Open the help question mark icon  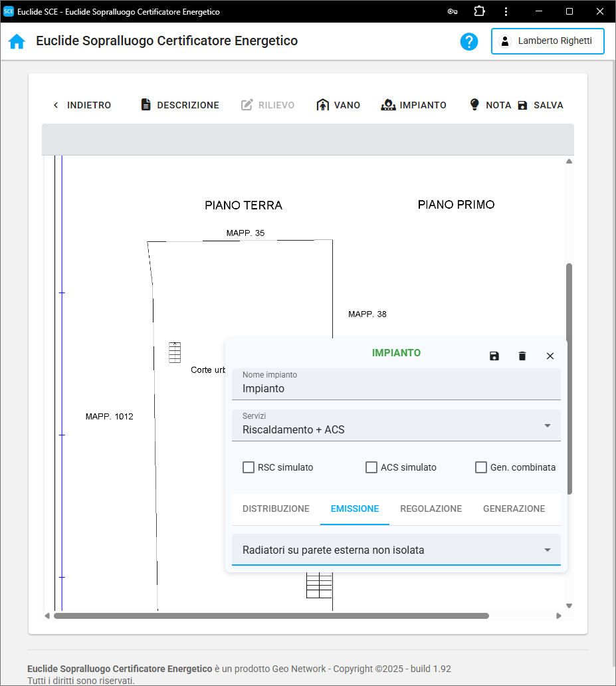469,41
